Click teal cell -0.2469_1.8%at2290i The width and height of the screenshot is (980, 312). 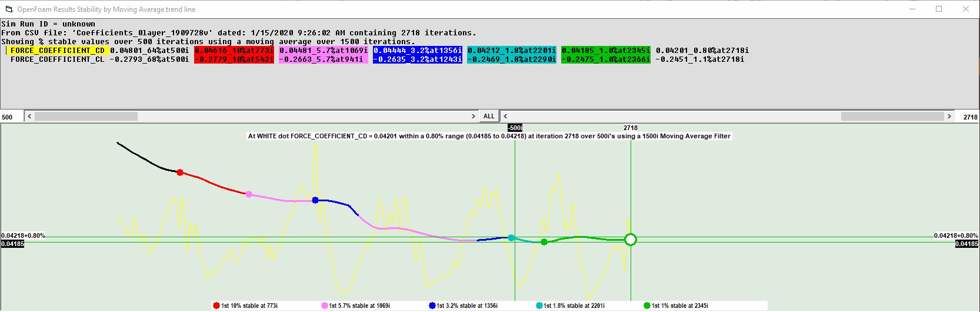(x=512, y=59)
